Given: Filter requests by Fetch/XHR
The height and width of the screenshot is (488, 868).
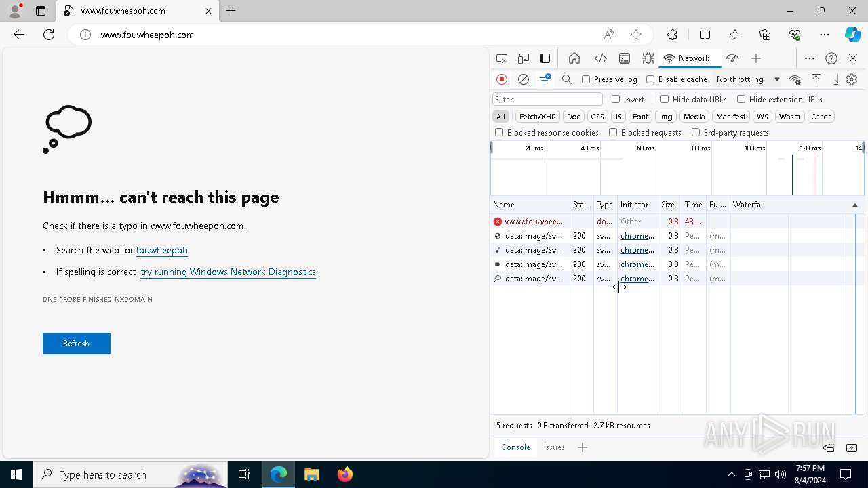Looking at the screenshot, I should tap(538, 117).
